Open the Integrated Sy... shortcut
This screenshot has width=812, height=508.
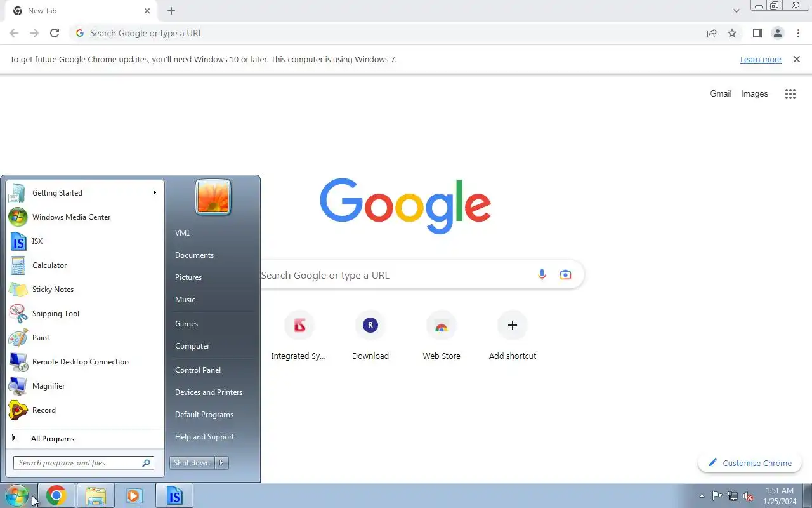[x=299, y=337]
